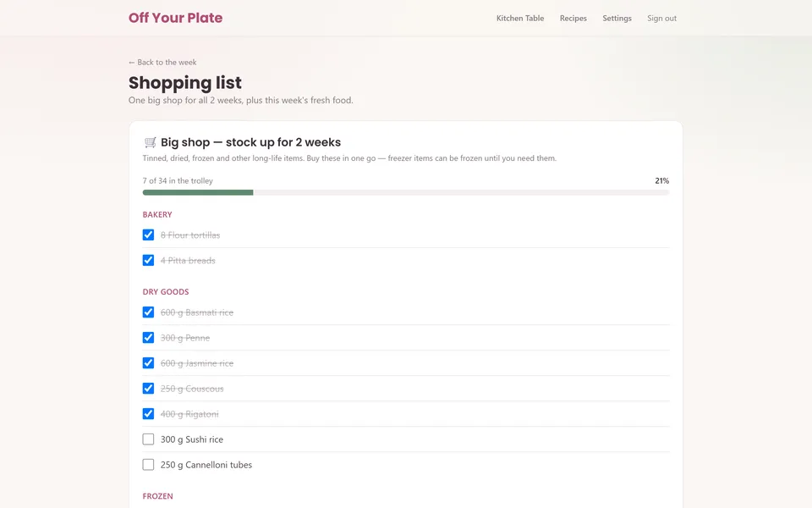This screenshot has width=812, height=508.
Task: Open the Kitchen Table page
Action: pyautogui.click(x=520, y=18)
